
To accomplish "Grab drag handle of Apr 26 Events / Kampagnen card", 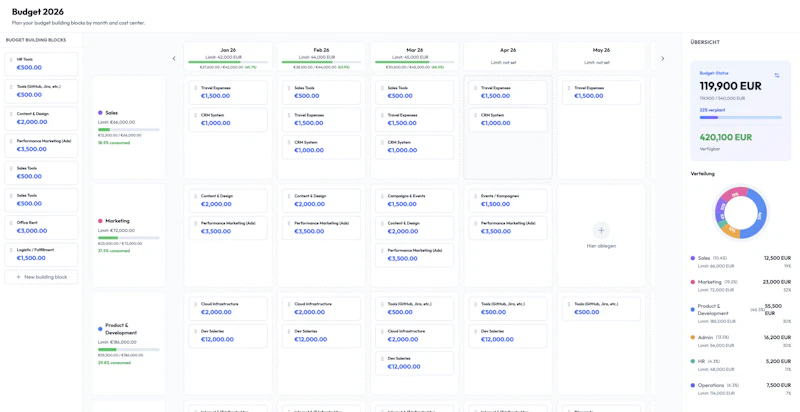I will point(476,196).
